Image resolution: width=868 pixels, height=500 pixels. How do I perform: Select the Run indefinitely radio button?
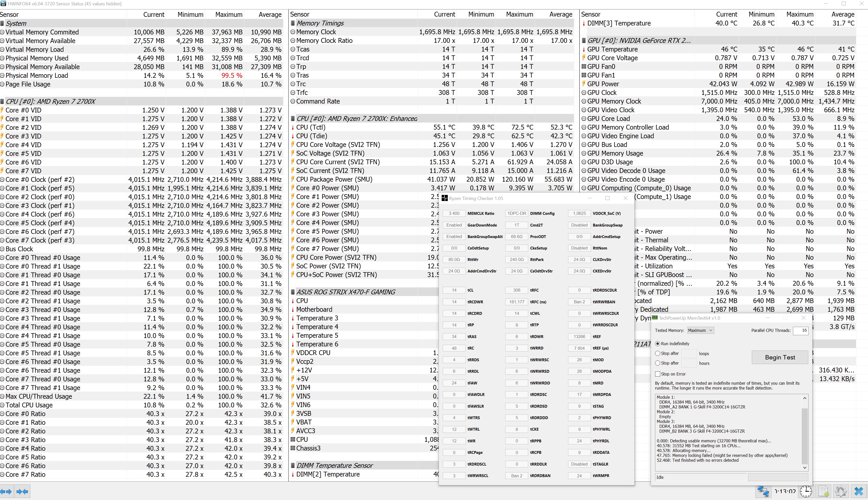[x=658, y=343]
